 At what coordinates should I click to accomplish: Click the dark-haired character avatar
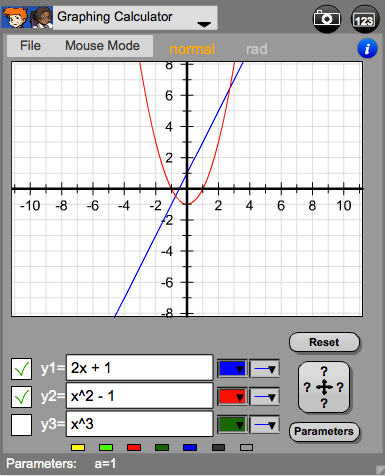41,17
